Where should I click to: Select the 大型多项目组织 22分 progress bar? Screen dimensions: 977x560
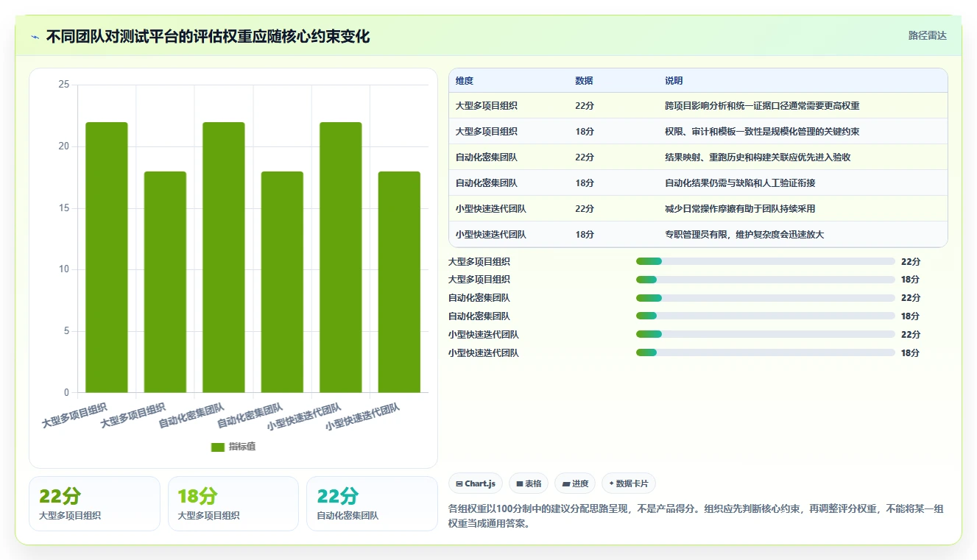coord(766,261)
